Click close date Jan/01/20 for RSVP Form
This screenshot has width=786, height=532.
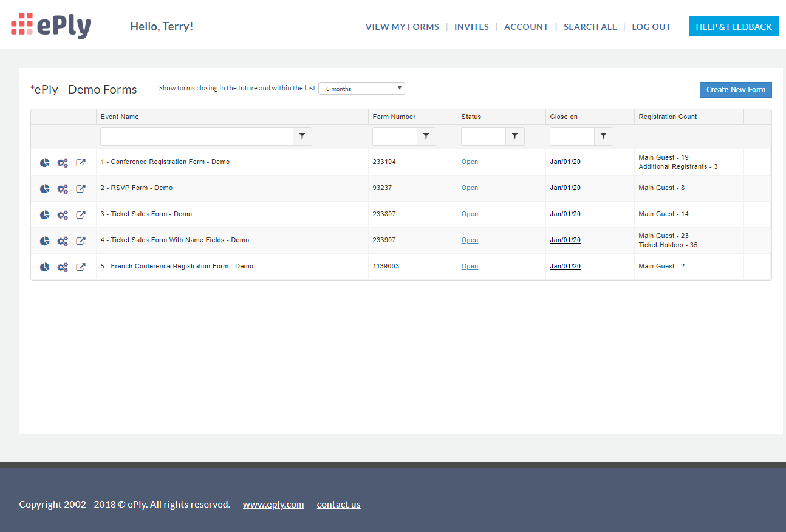565,188
